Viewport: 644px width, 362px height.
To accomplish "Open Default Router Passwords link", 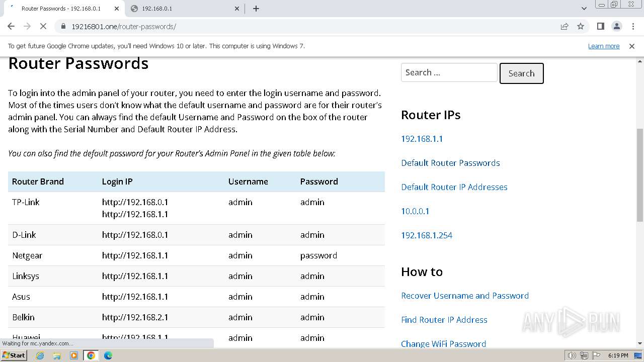I will click(x=450, y=163).
